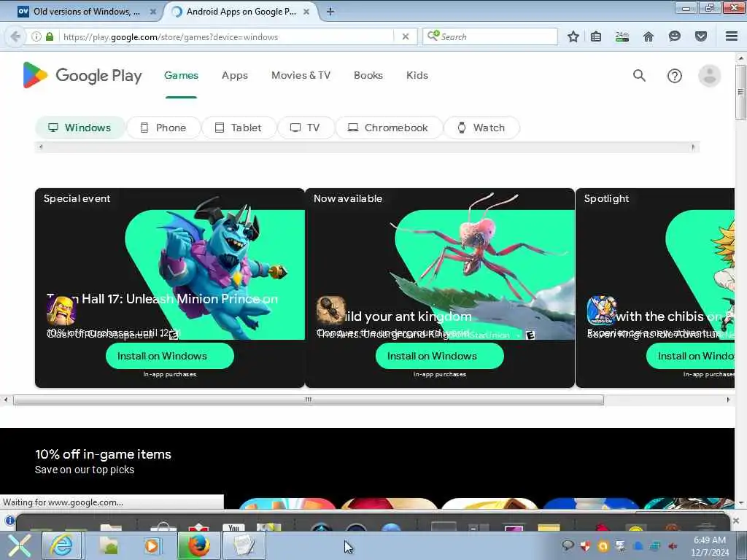
Task: Switch to the Games tab
Action: [x=181, y=75]
